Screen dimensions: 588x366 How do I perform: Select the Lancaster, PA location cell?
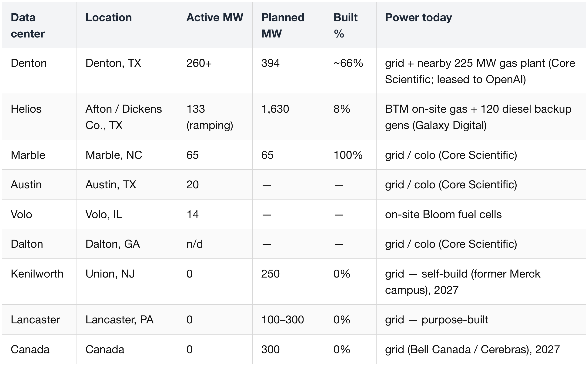127,319
